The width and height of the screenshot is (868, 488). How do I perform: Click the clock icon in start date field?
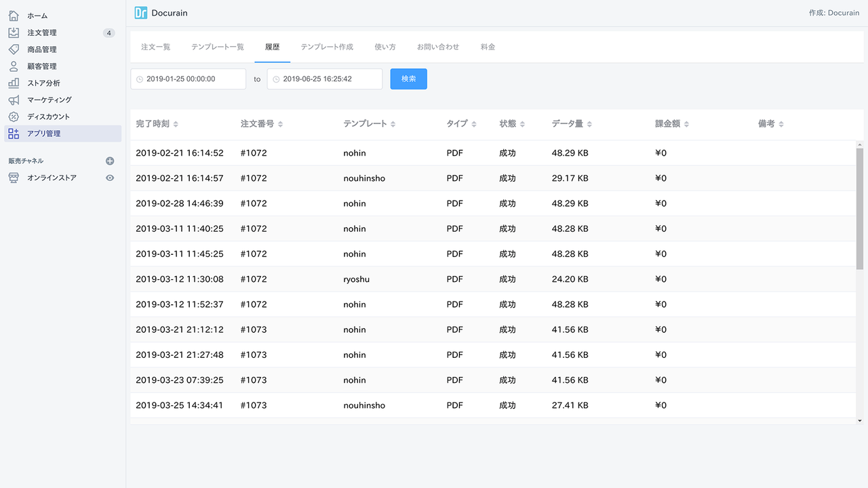[140, 79]
